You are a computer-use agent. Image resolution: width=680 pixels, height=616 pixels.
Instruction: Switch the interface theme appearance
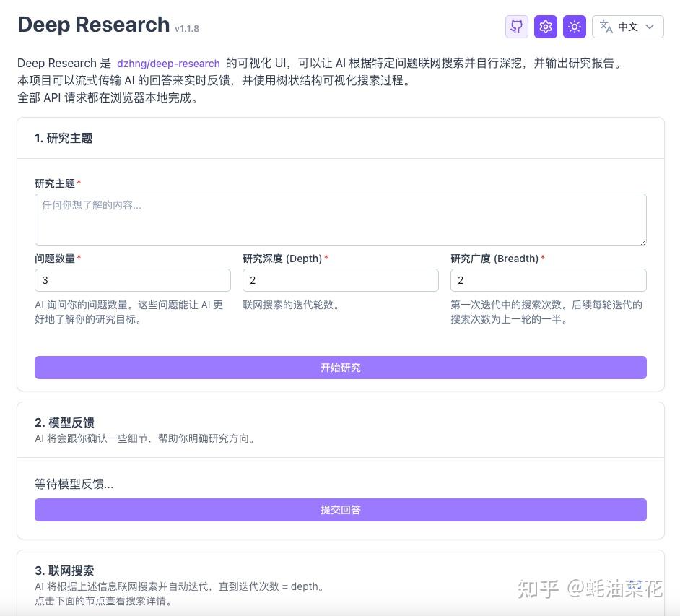click(574, 27)
